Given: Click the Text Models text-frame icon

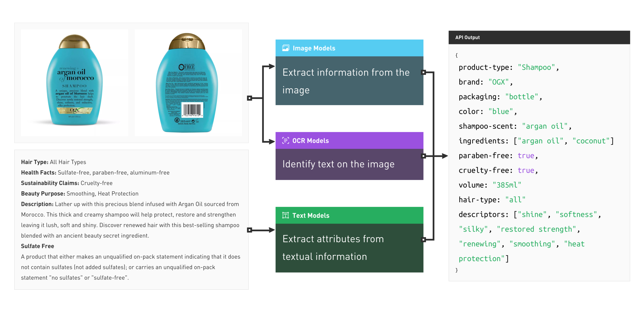Looking at the screenshot, I should pyautogui.click(x=285, y=215).
